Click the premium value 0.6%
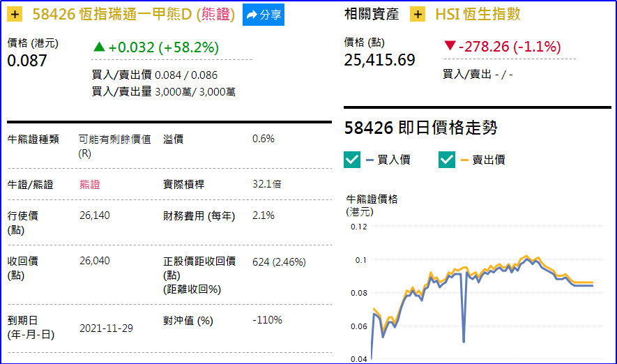The height and width of the screenshot is (364, 617). pyautogui.click(x=264, y=139)
